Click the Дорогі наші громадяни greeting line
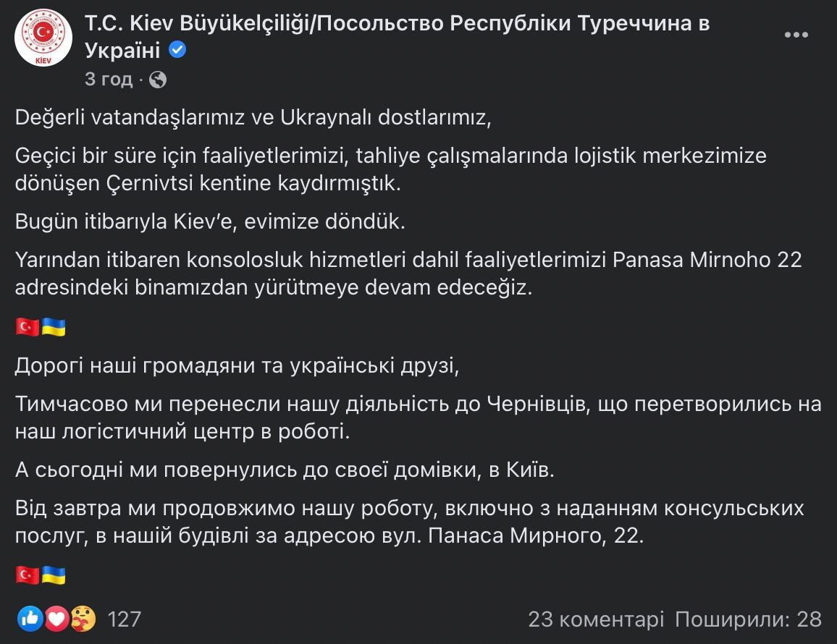This screenshot has height=644, width=837. click(x=237, y=366)
